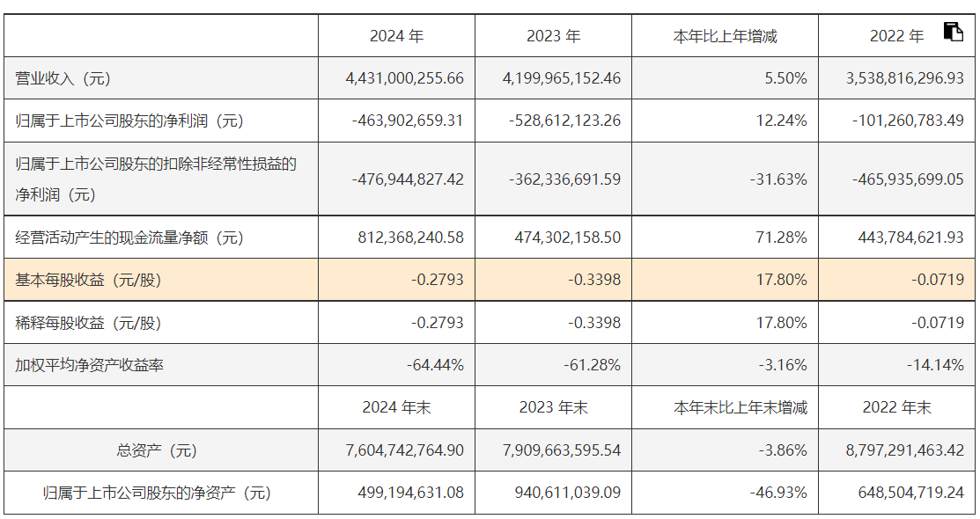
Task: Click the 5.50% revenue growth cell
Action: (x=786, y=78)
